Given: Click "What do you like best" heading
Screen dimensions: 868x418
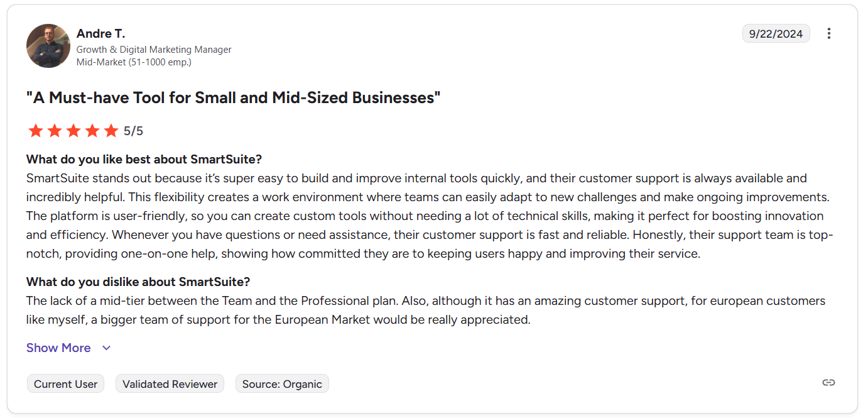Looking at the screenshot, I should (144, 159).
